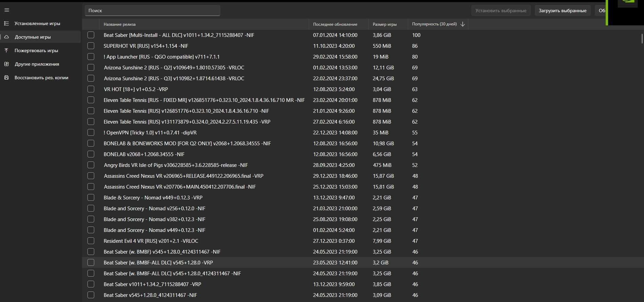Click the date 29.02.2024 15:58:00
Viewport: 644px width, 302px height.
click(x=335, y=57)
